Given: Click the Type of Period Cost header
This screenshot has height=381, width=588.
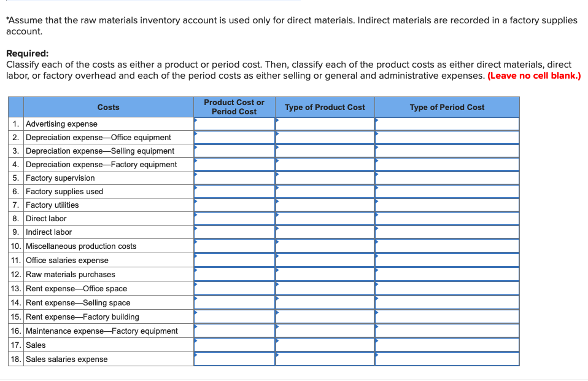Looking at the screenshot, I should click(x=446, y=107).
